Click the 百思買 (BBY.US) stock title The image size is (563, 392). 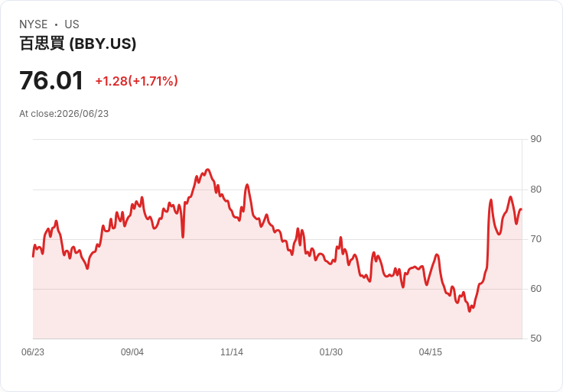point(78,44)
